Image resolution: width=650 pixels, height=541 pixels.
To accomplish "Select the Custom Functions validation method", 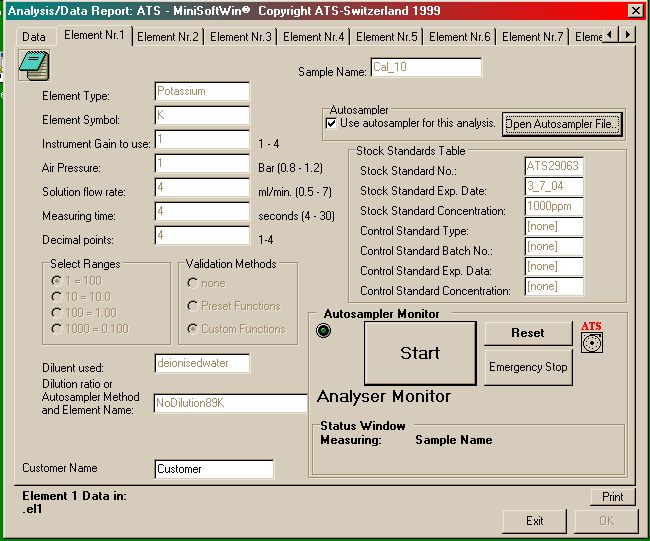I will pos(193,329).
